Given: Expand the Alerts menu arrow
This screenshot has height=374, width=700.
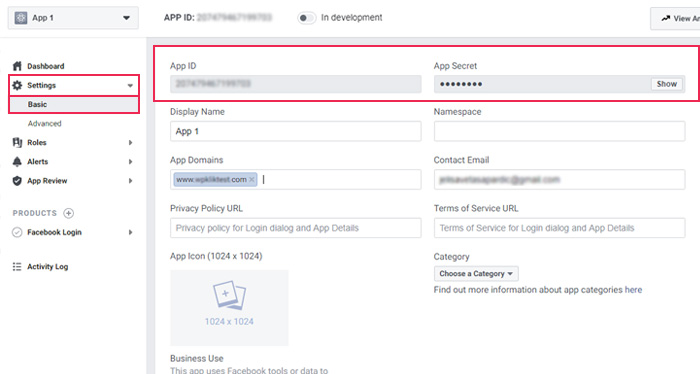Looking at the screenshot, I should pyautogui.click(x=130, y=162).
